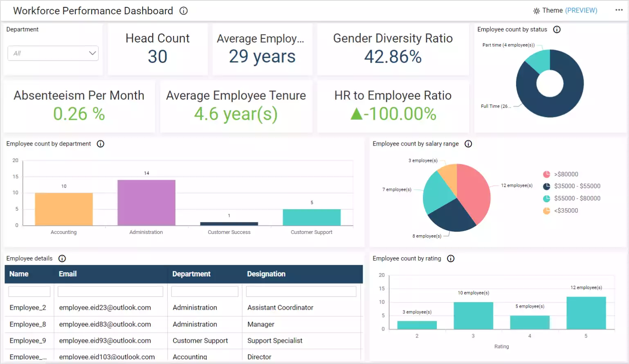
Task: Click the rating 4 bar
Action: (530, 322)
